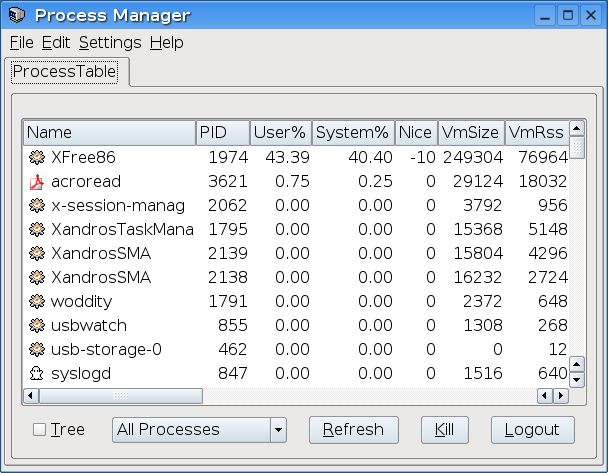Click the Logout button
The width and height of the screenshot is (608, 473).
click(532, 430)
